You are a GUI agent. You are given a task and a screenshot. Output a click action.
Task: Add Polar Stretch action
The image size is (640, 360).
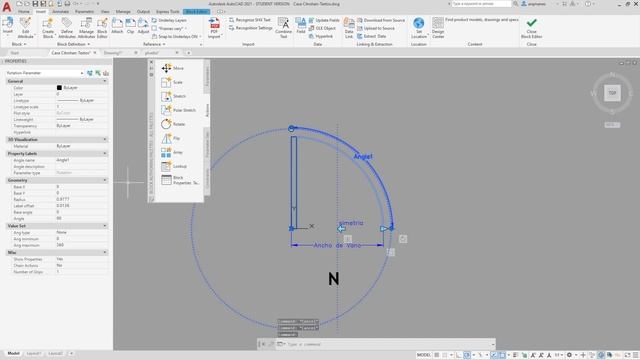pos(178,110)
